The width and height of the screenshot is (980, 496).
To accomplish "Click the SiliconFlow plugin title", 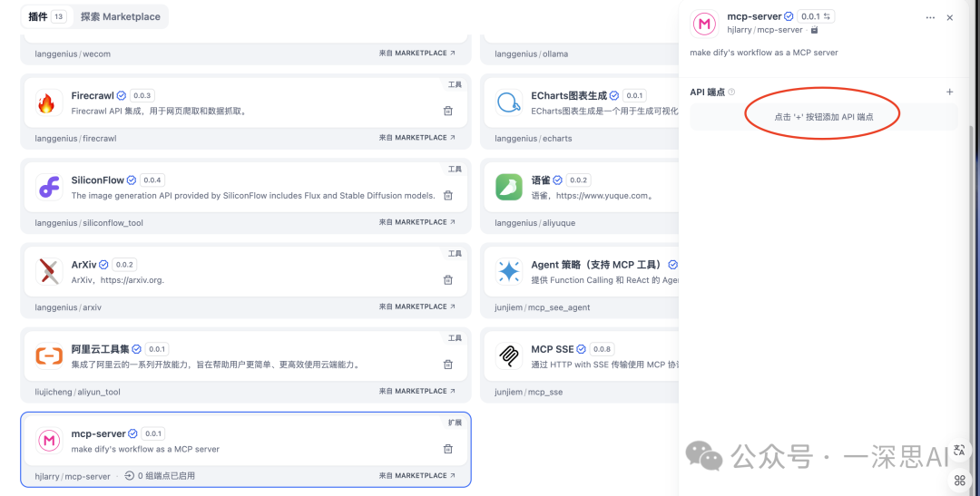I will pos(97,180).
